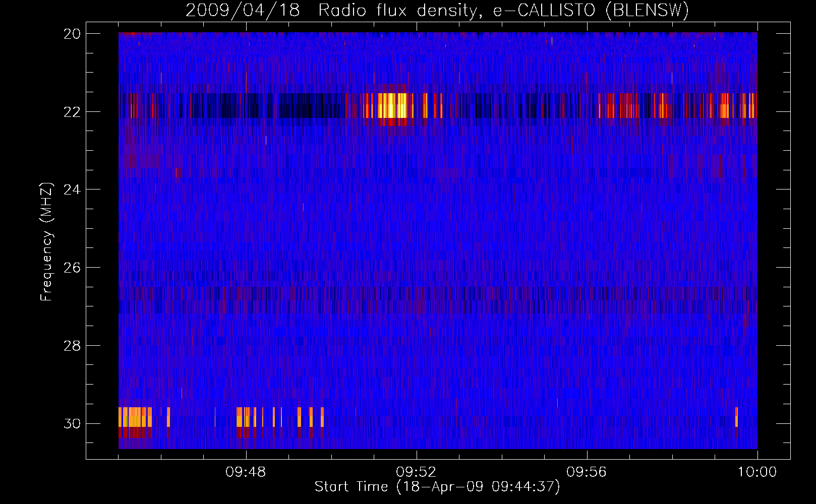Click the 09:48 time tick label
The height and width of the screenshot is (504, 816).
pyautogui.click(x=246, y=472)
